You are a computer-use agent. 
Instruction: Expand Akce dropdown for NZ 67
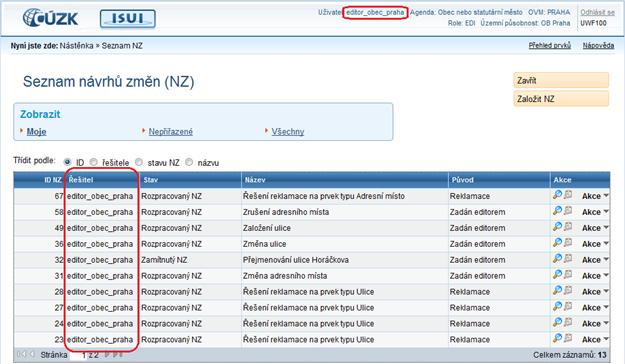point(595,196)
